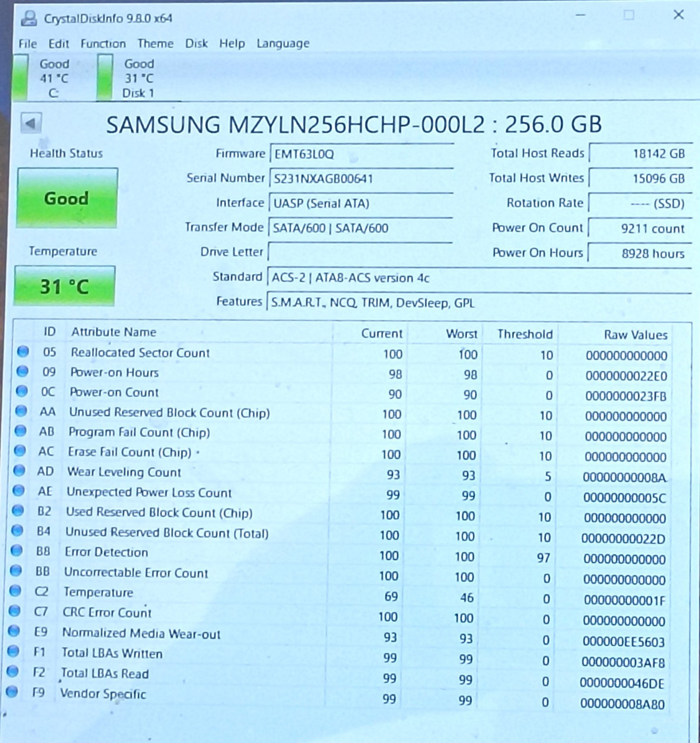The image size is (700, 743).
Task: Click the 31 °C temperature button
Action: pyautogui.click(x=65, y=286)
